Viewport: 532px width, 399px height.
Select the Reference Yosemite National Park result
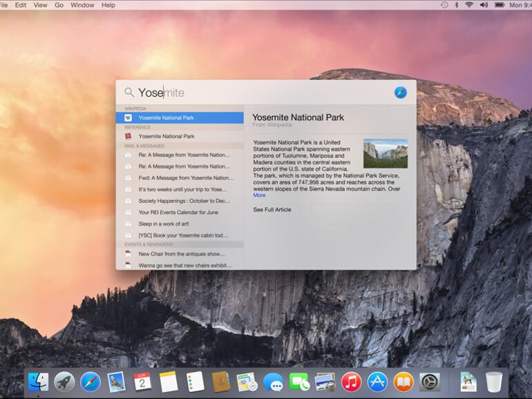(180, 136)
